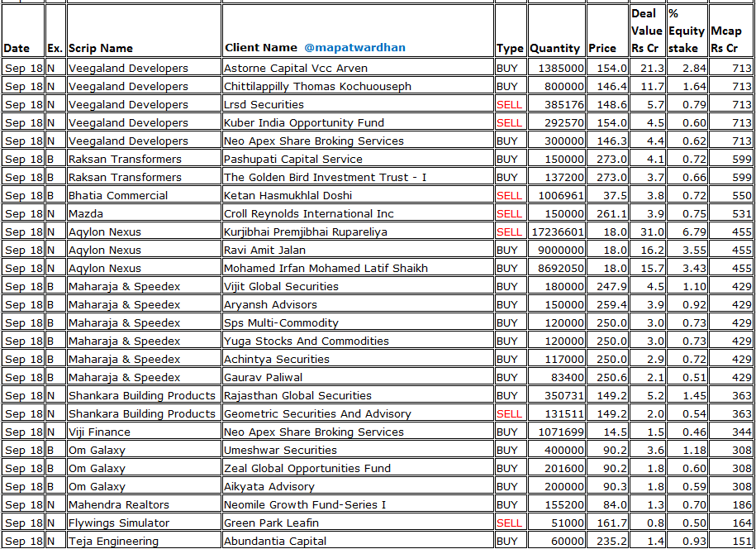Click client Geometric Securities And Advisory
Viewport: 756px width, 549px height.
click(x=317, y=414)
